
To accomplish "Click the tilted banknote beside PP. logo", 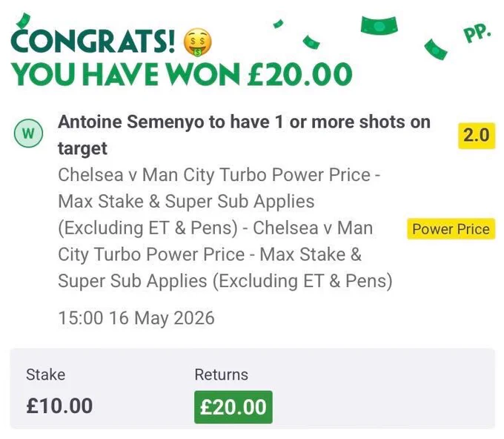I will [x=436, y=49].
